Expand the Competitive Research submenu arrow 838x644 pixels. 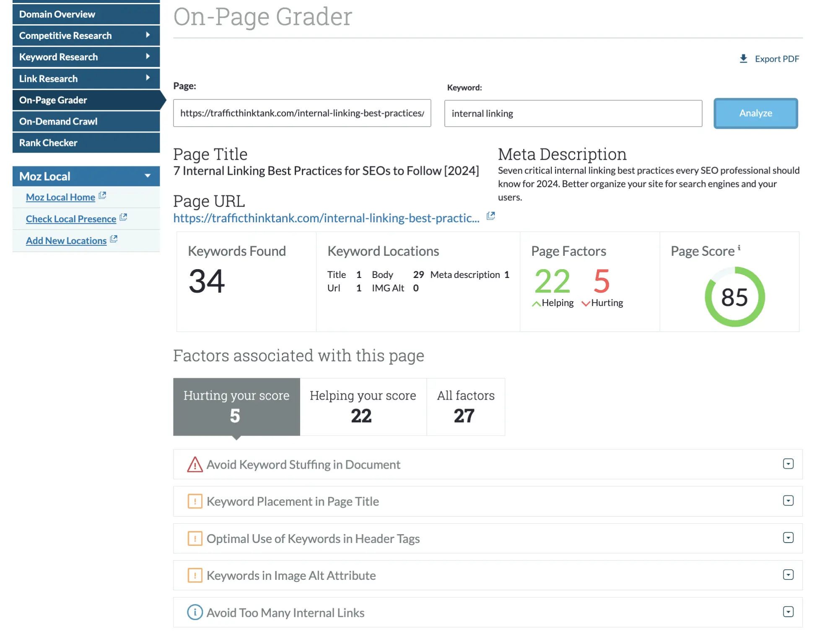[x=148, y=35]
